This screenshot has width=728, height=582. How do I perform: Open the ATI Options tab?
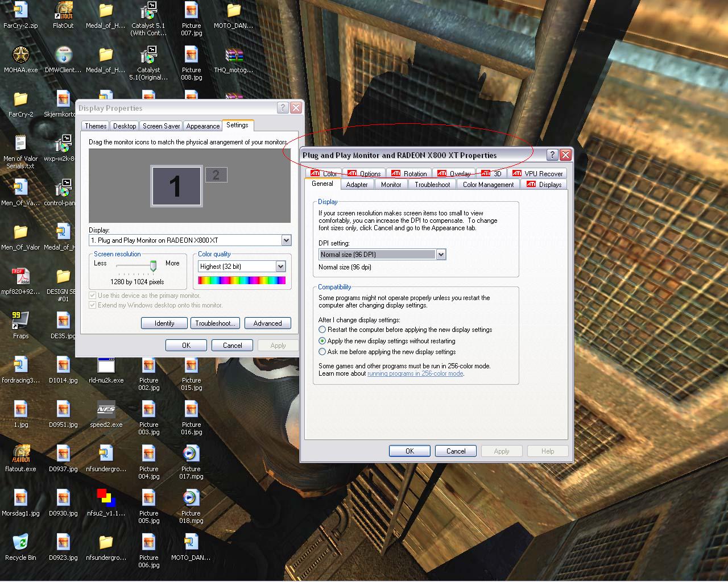click(363, 174)
